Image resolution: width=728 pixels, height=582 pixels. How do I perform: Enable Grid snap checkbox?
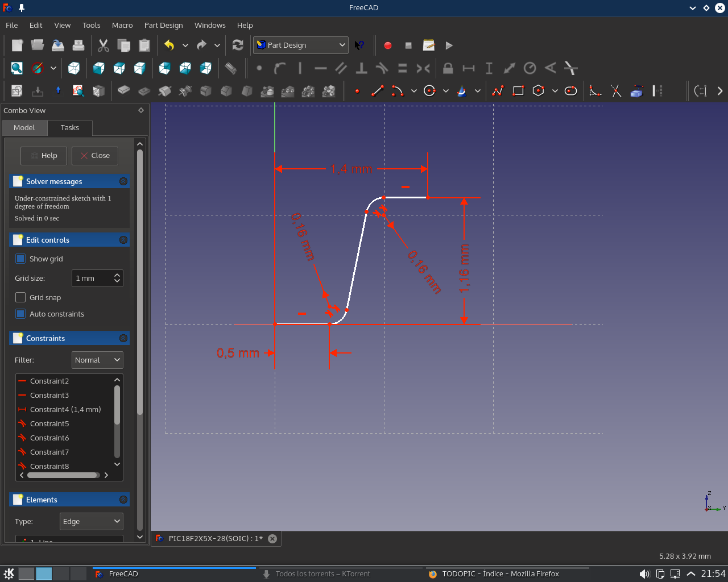(x=20, y=297)
